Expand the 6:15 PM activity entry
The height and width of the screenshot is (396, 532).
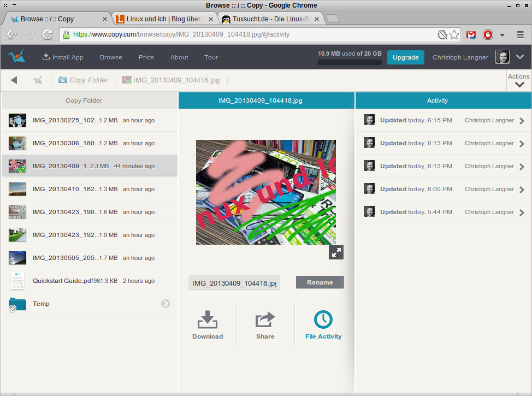[x=522, y=121]
